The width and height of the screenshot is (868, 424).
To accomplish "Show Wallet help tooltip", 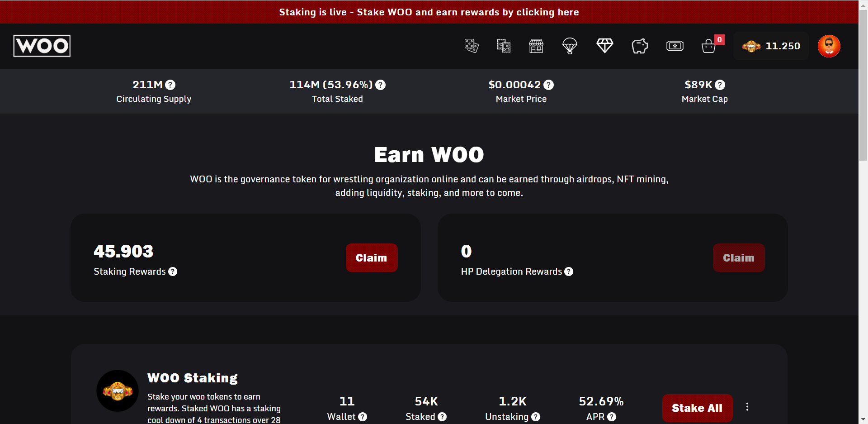I will [363, 417].
